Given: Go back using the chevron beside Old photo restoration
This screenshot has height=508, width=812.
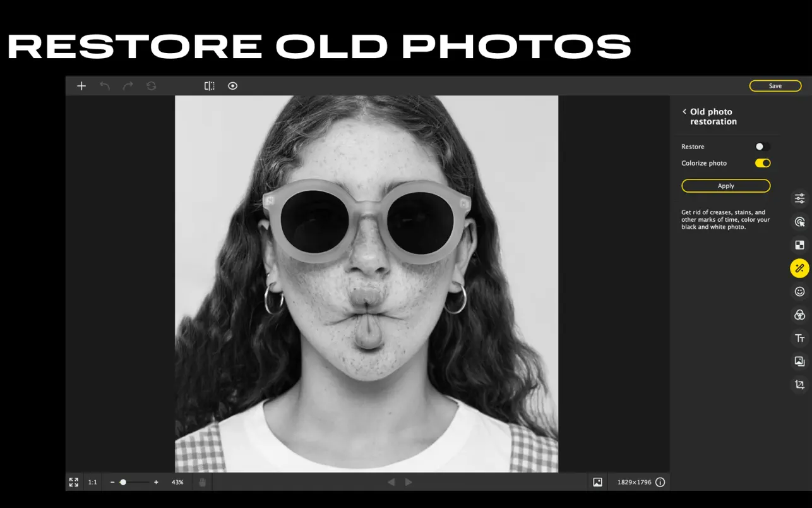Looking at the screenshot, I should 684,112.
